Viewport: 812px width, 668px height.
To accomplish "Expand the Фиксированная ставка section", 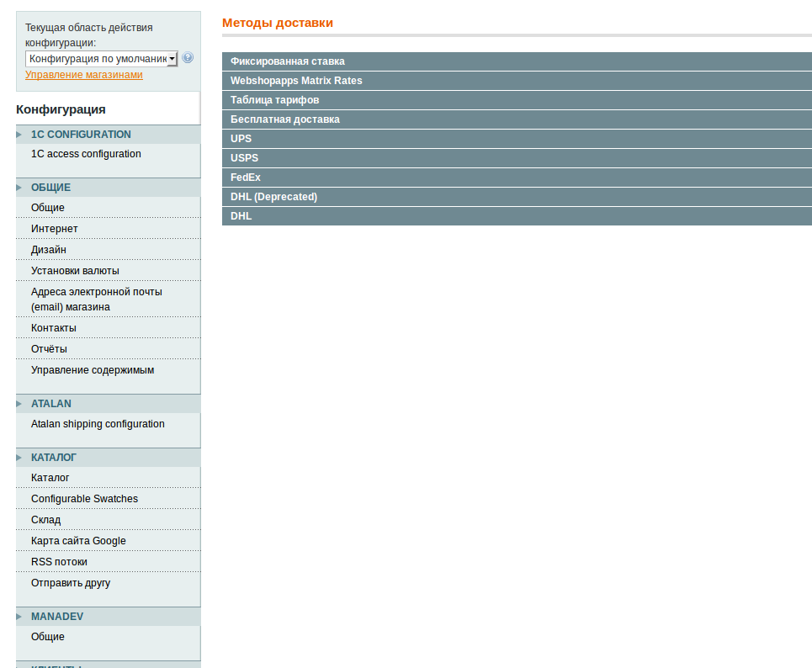I will click(517, 61).
